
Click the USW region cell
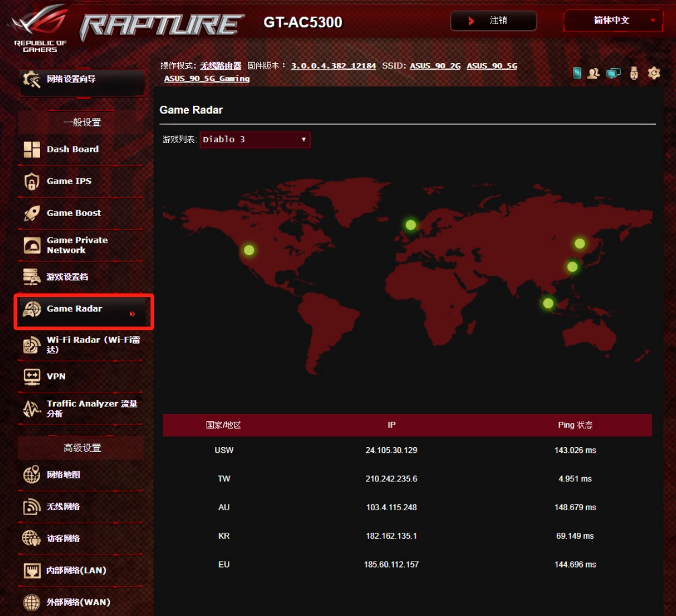click(x=224, y=451)
